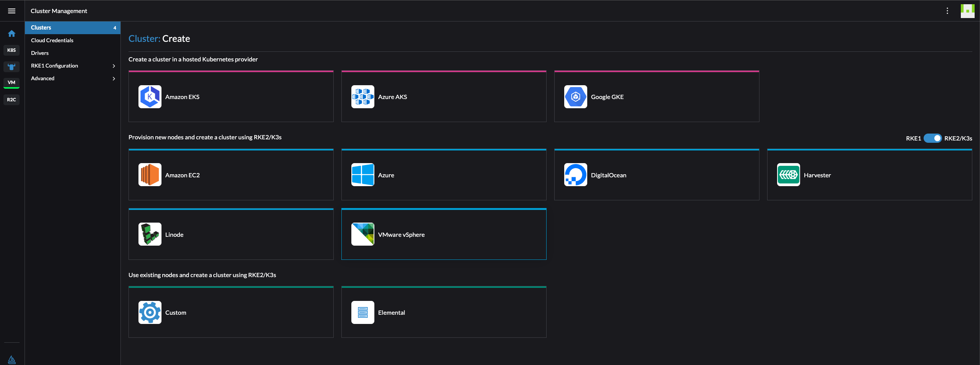The image size is (980, 365).
Task: Click the RKE1 toggle label
Action: click(913, 139)
